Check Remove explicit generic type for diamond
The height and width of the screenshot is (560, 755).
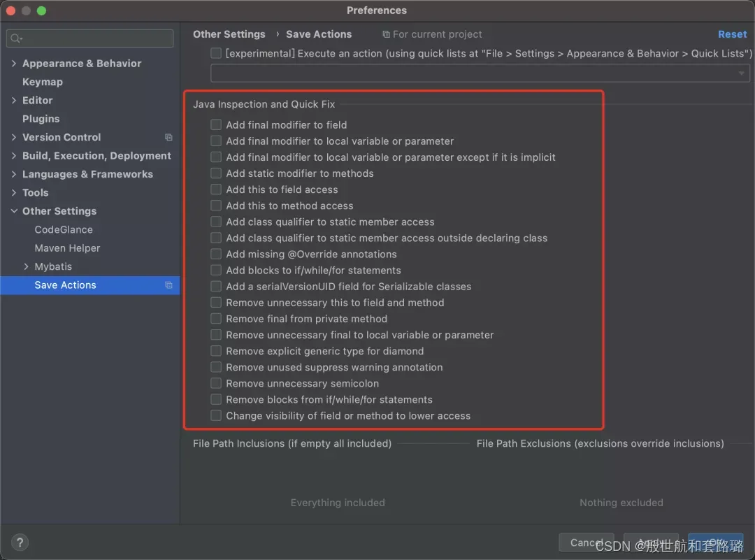216,351
